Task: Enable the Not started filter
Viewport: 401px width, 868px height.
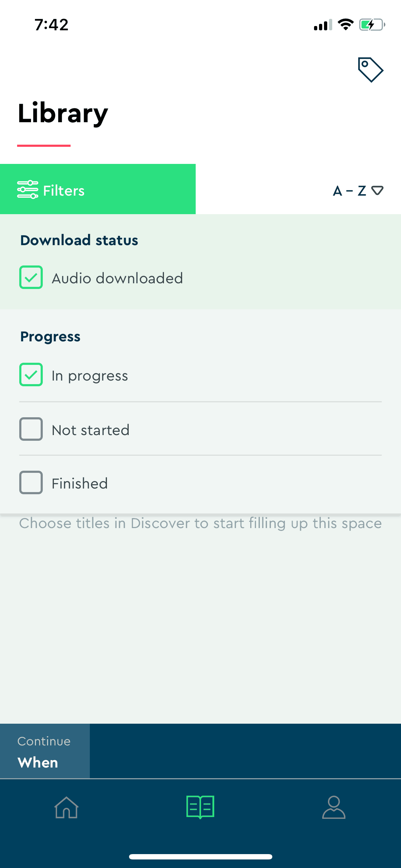Action: point(31,429)
